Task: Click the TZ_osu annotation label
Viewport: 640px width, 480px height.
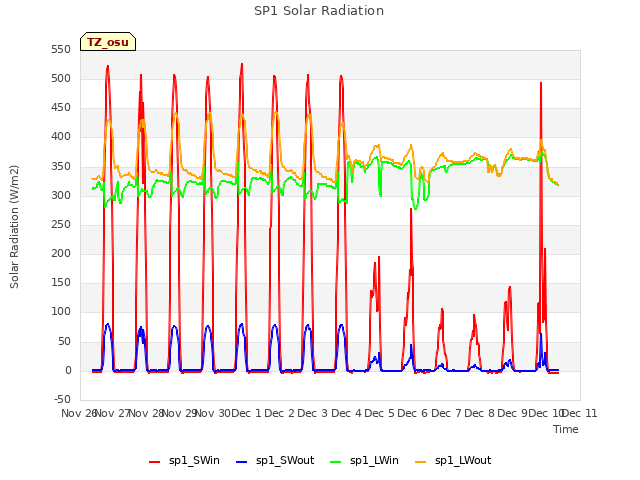Action: tap(108, 42)
